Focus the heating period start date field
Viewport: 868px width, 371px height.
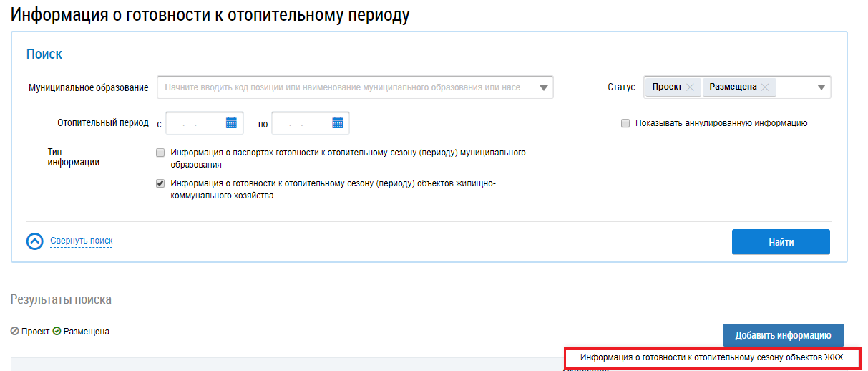pos(195,123)
